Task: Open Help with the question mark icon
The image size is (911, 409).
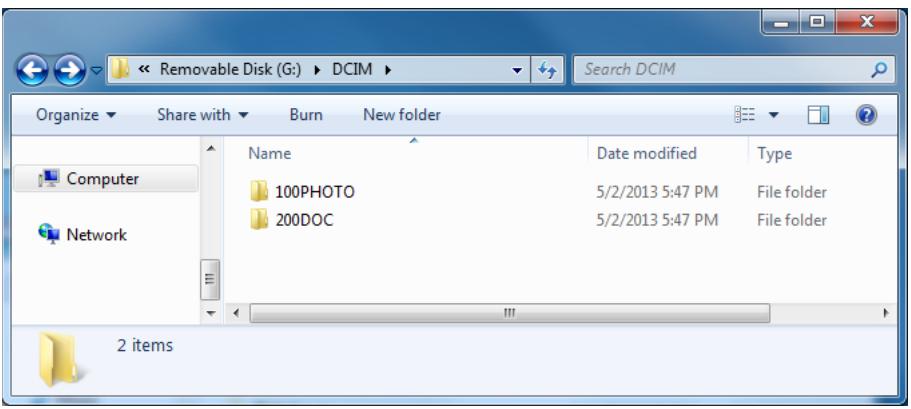Action: tap(866, 114)
